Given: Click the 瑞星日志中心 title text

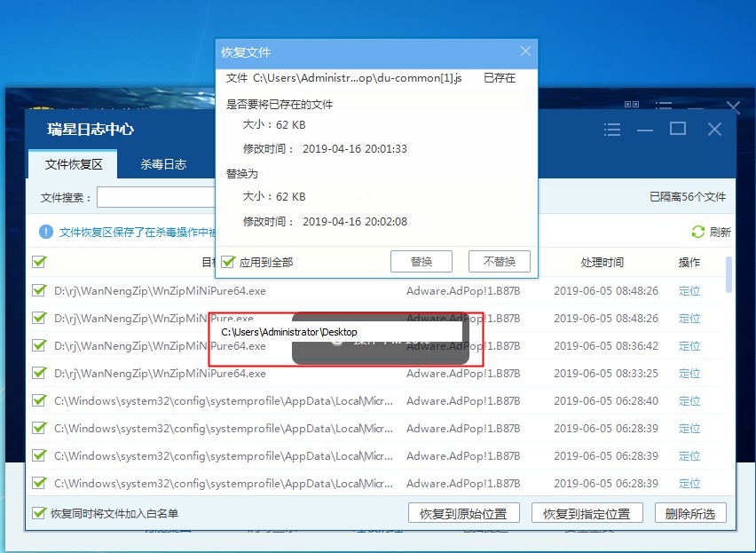Looking at the screenshot, I should (x=91, y=130).
